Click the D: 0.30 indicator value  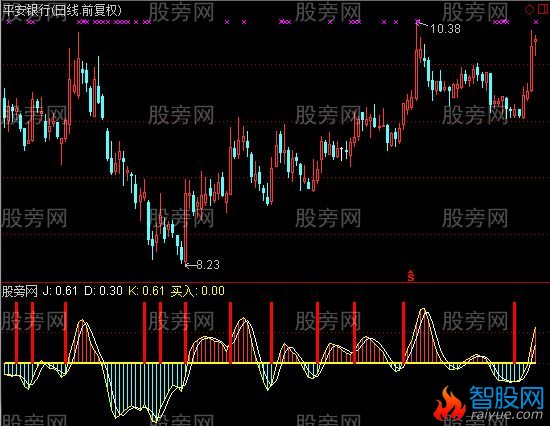(103, 291)
